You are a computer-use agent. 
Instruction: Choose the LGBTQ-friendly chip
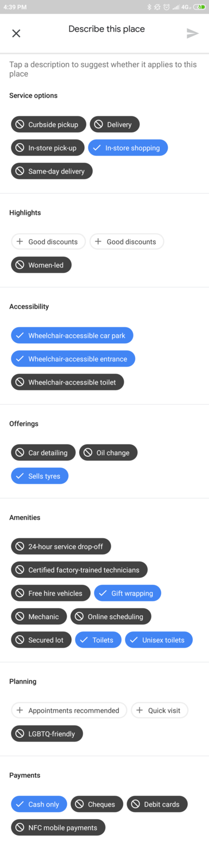[x=47, y=733]
